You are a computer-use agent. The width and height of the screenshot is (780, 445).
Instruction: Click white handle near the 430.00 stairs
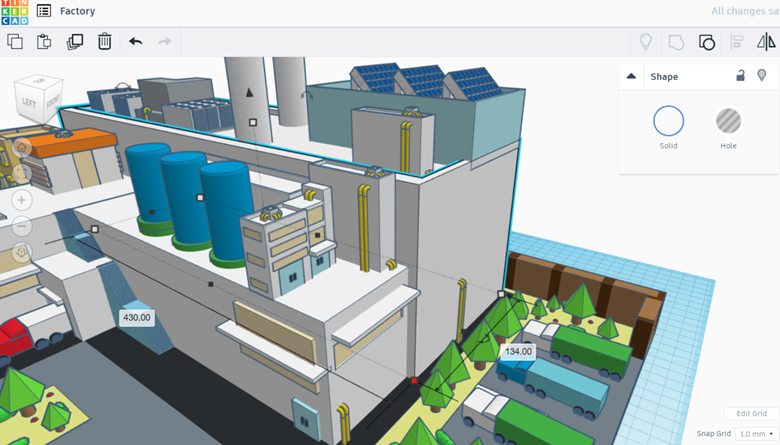click(95, 229)
